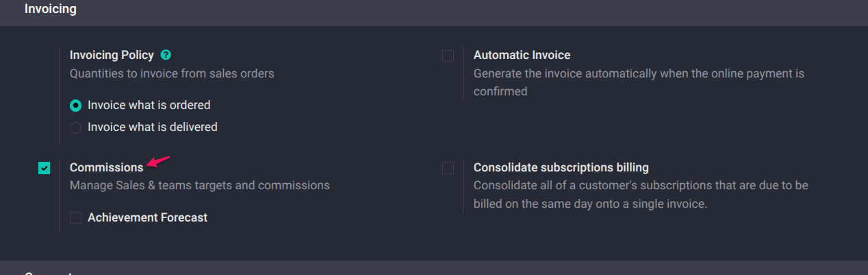Click the help icon beside Invoicing Policy

(x=166, y=55)
